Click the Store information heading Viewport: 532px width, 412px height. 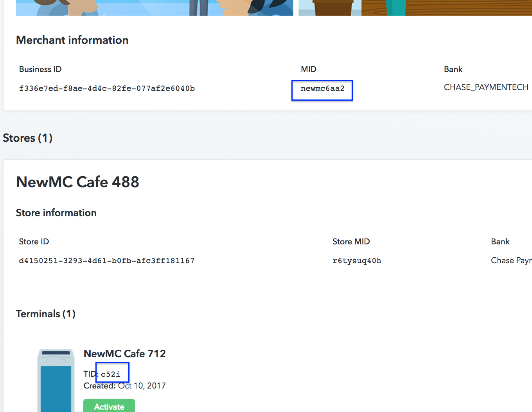click(x=56, y=213)
